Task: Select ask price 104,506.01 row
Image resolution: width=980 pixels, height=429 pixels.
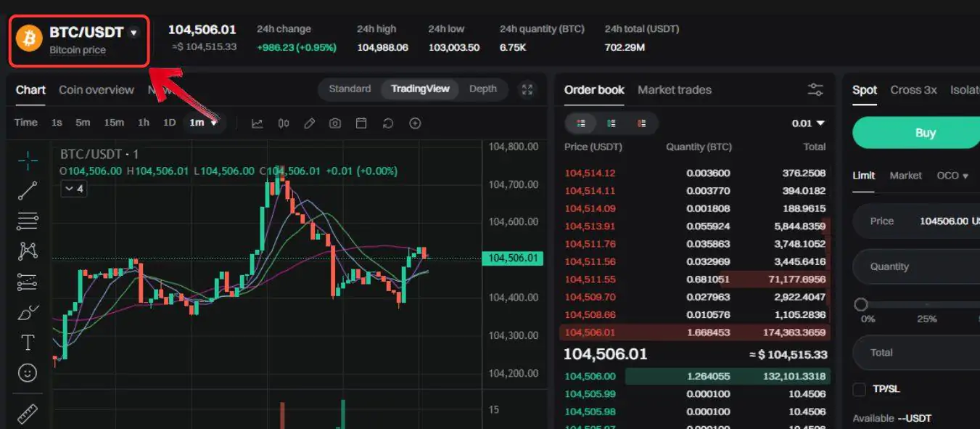Action: coord(695,332)
